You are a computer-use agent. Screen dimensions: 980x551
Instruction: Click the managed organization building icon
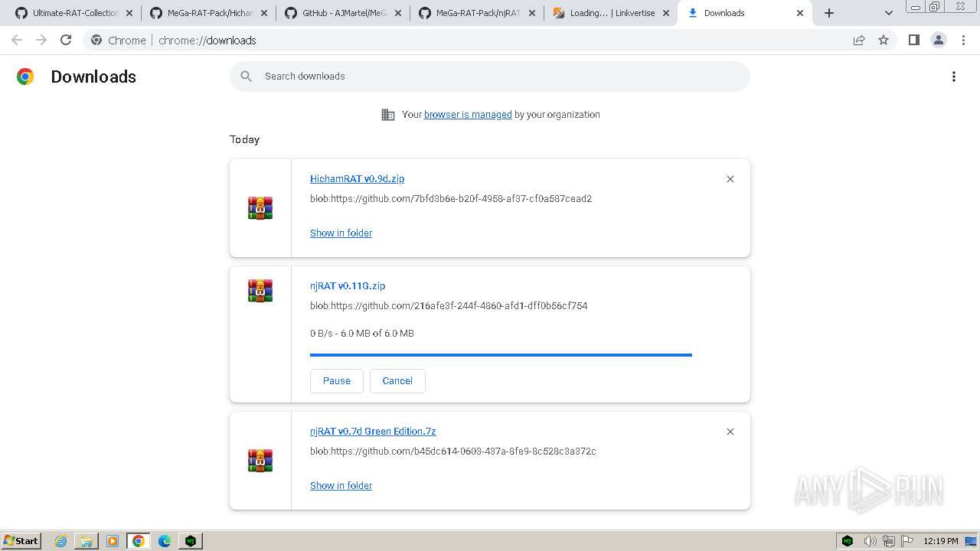pyautogui.click(x=388, y=115)
